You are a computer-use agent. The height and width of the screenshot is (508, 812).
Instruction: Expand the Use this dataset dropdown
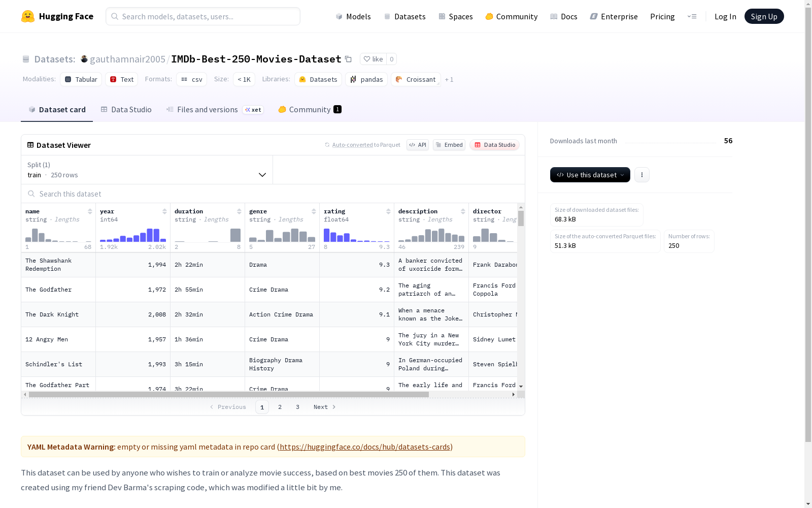[590, 175]
